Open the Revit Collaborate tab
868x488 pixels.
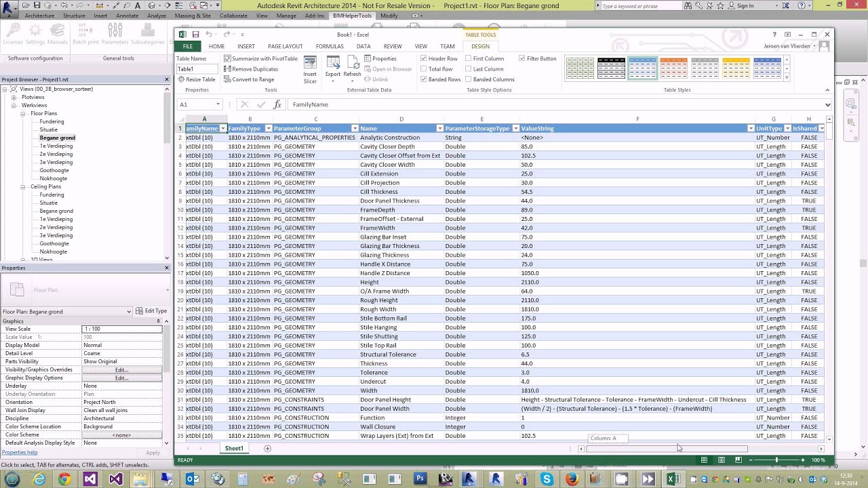tap(233, 16)
